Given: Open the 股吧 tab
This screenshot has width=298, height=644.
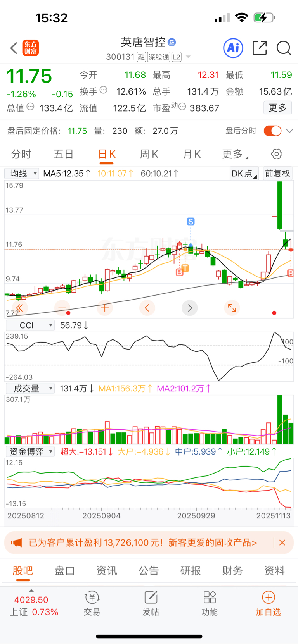Looking at the screenshot, I should pyautogui.click(x=23, y=571).
